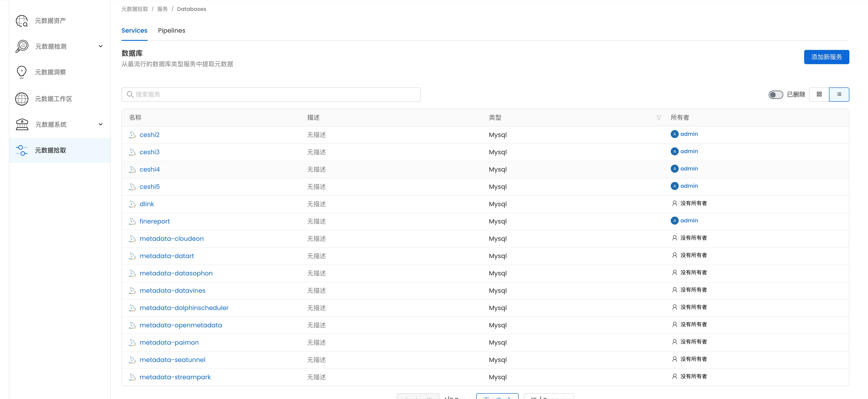The width and height of the screenshot is (868, 399).
Task: Open the finereport service link
Action: pos(154,221)
